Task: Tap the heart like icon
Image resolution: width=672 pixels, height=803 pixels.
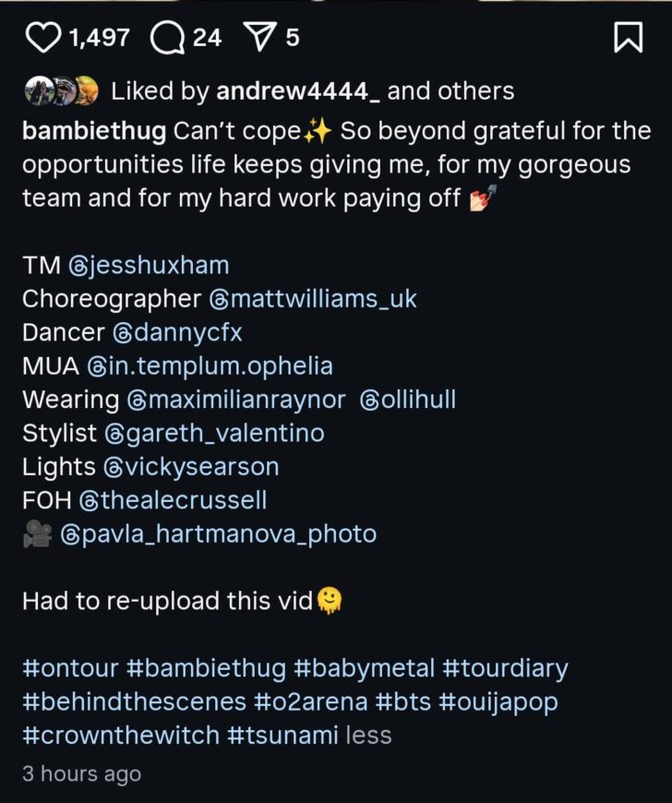Action: pos(42,37)
